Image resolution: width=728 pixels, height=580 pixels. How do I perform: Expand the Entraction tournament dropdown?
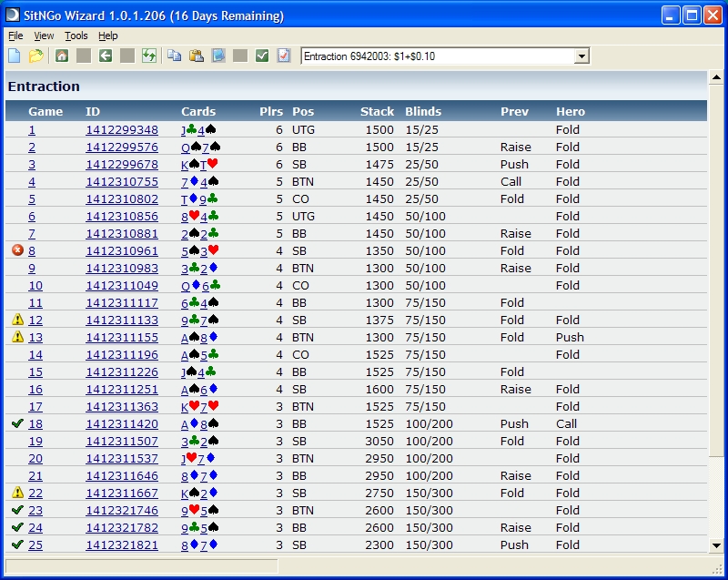click(x=581, y=56)
